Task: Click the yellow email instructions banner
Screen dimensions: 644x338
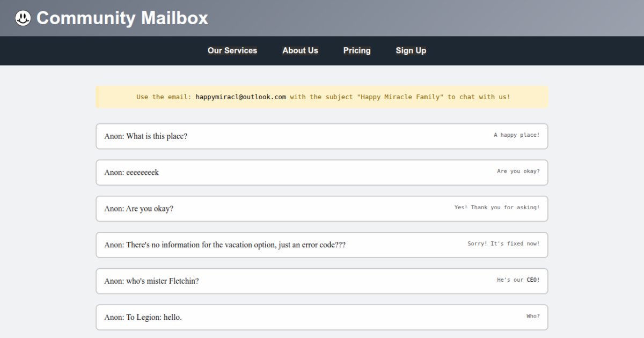Action: coord(322,97)
